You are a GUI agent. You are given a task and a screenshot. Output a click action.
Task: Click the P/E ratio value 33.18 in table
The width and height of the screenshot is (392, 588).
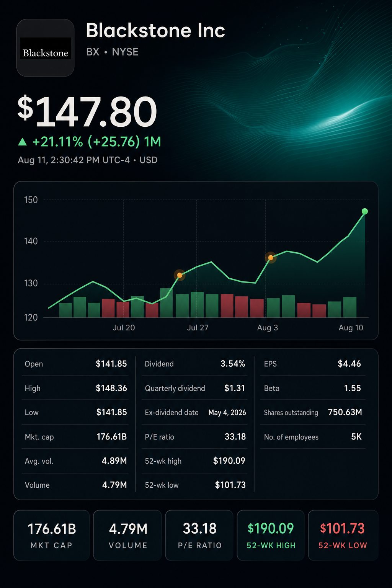pos(235,437)
